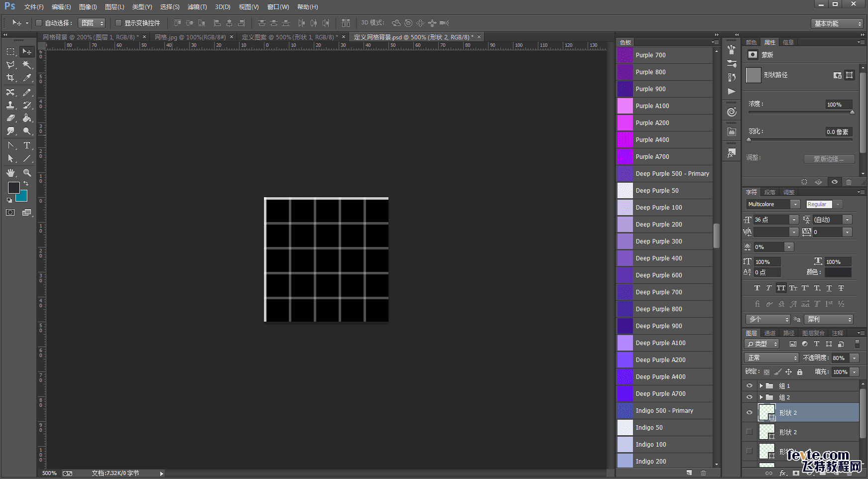Select the Horizontal Type tool
Image resolution: width=868 pixels, height=479 pixels.
pyautogui.click(x=27, y=145)
